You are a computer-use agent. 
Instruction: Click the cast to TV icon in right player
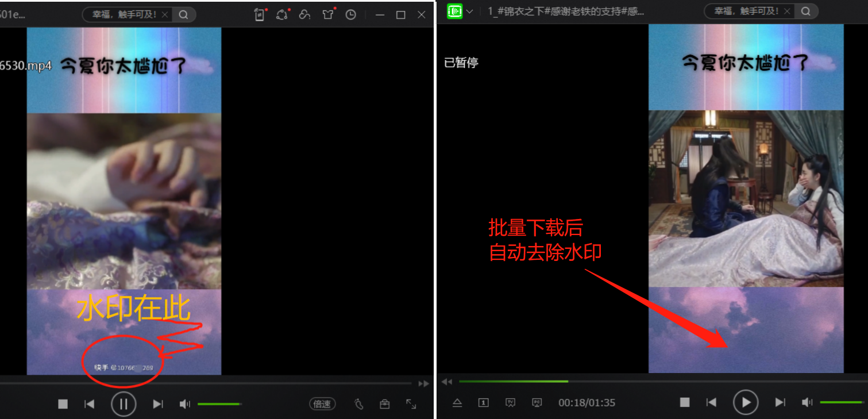[510, 402]
